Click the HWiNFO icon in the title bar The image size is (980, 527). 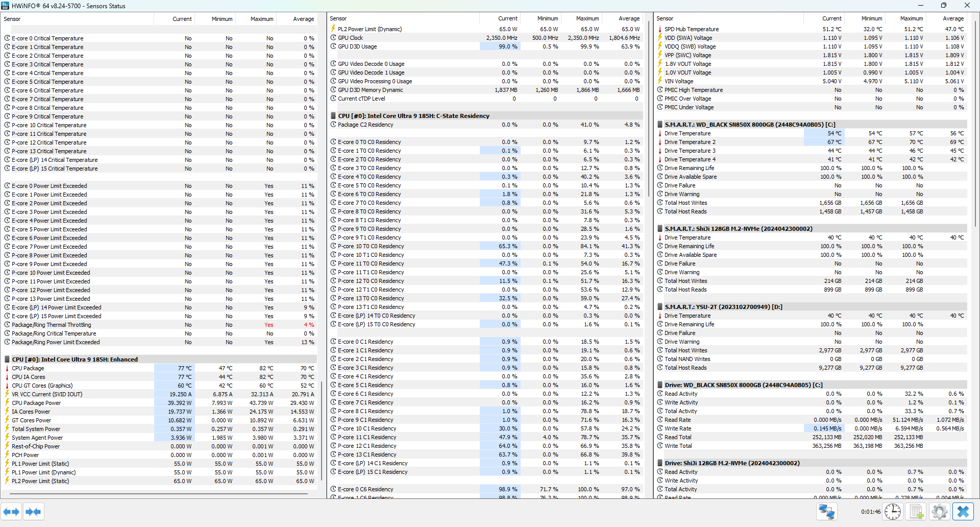(6, 6)
